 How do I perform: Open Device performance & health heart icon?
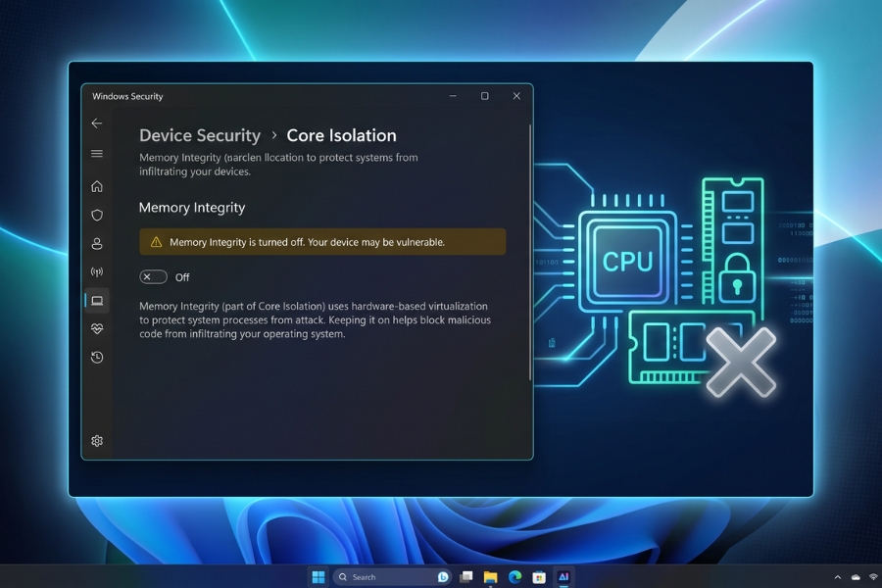pyautogui.click(x=97, y=328)
